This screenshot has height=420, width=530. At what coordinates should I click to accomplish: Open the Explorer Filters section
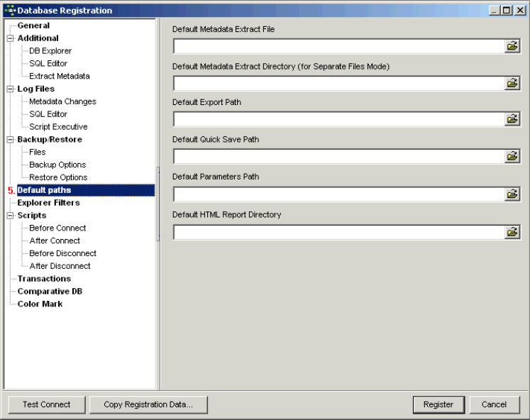pyautogui.click(x=48, y=203)
